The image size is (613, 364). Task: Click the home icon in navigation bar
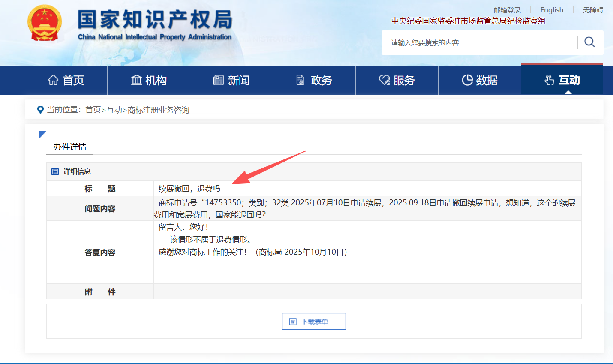pos(53,80)
